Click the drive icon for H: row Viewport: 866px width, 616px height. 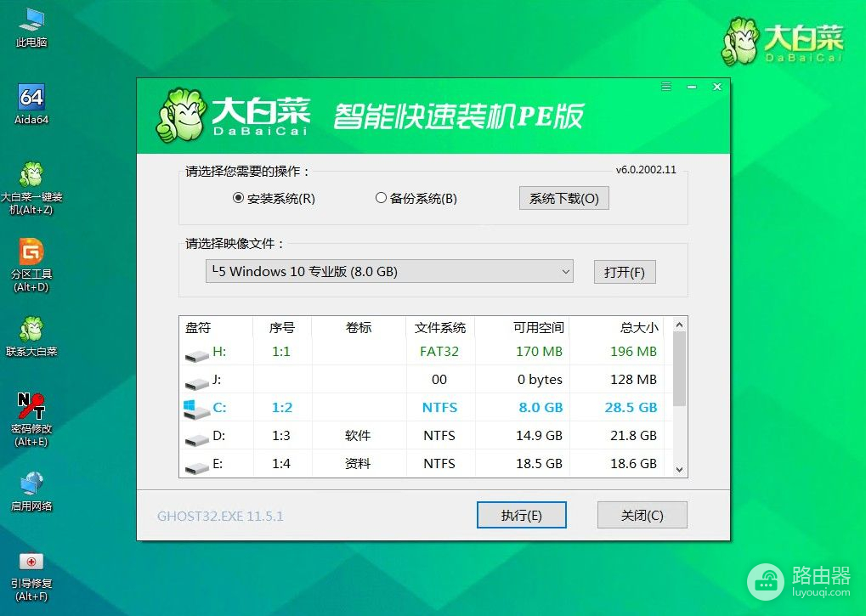[x=196, y=355]
